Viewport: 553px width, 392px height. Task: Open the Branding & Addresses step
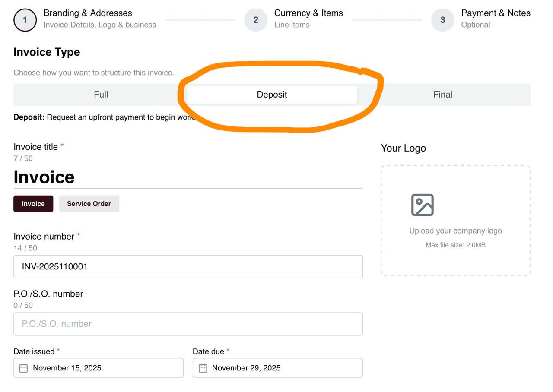[x=88, y=13]
